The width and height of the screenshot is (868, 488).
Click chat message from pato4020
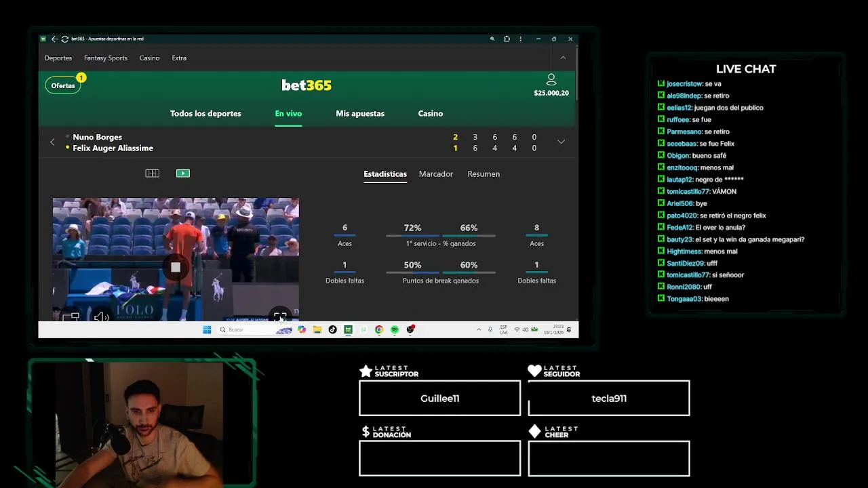712,216
